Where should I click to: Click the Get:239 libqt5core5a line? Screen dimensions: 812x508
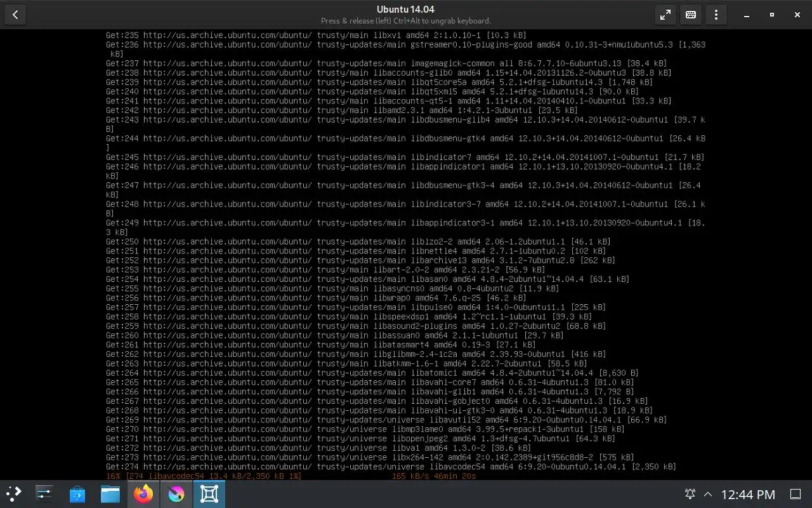coord(379,83)
